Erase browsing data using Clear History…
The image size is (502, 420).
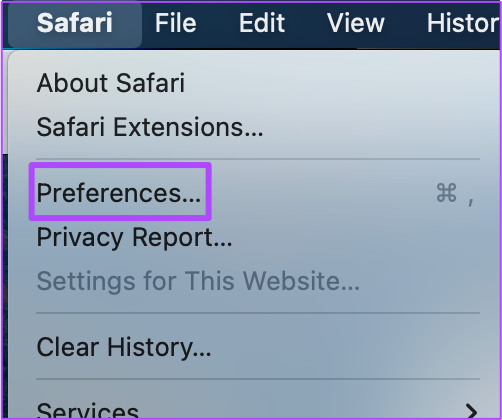tap(124, 347)
